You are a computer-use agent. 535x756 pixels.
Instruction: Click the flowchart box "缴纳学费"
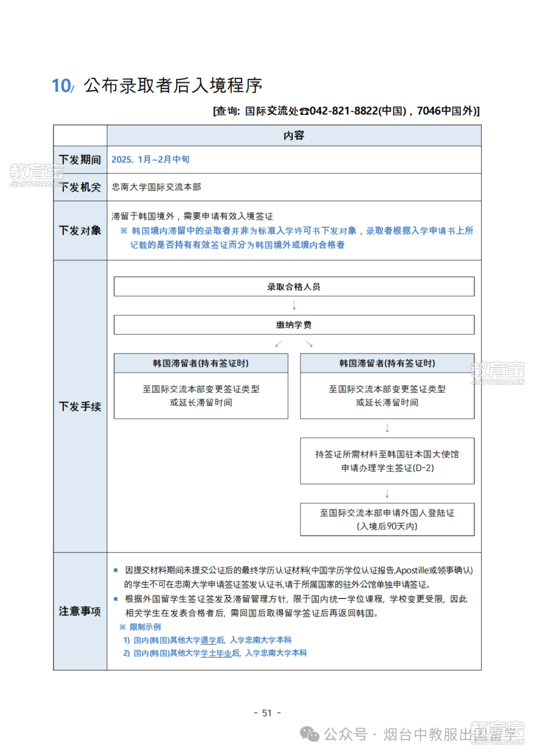pyautogui.click(x=294, y=324)
